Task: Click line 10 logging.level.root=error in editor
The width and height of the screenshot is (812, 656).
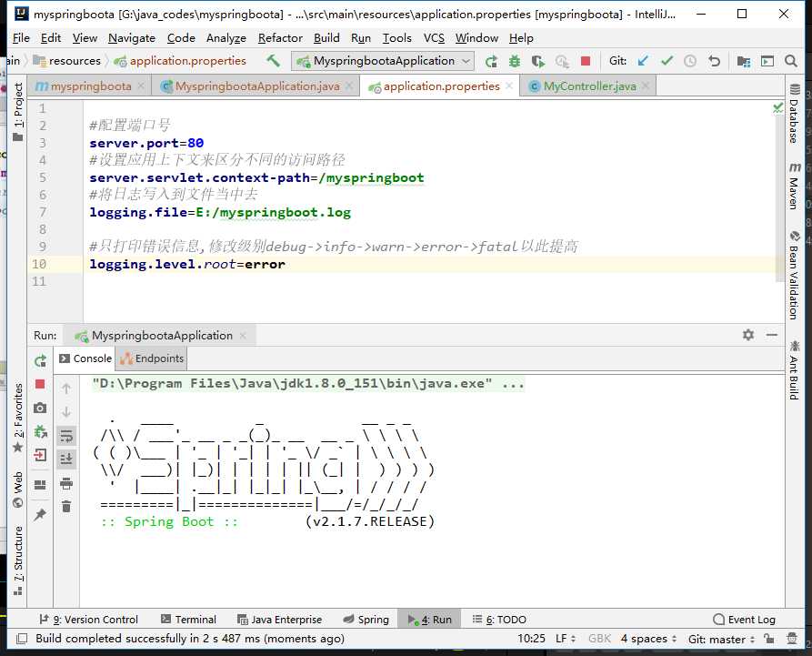Action: (187, 264)
